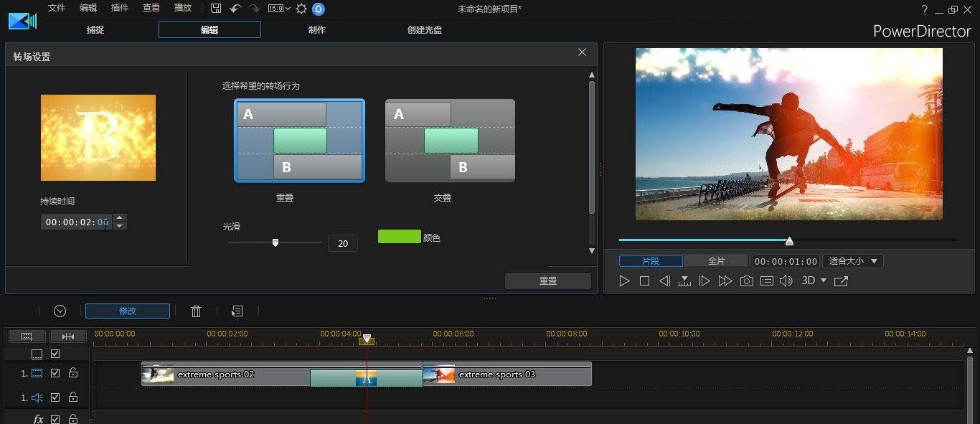Play the preview video
The image size is (980, 424).
(x=624, y=281)
